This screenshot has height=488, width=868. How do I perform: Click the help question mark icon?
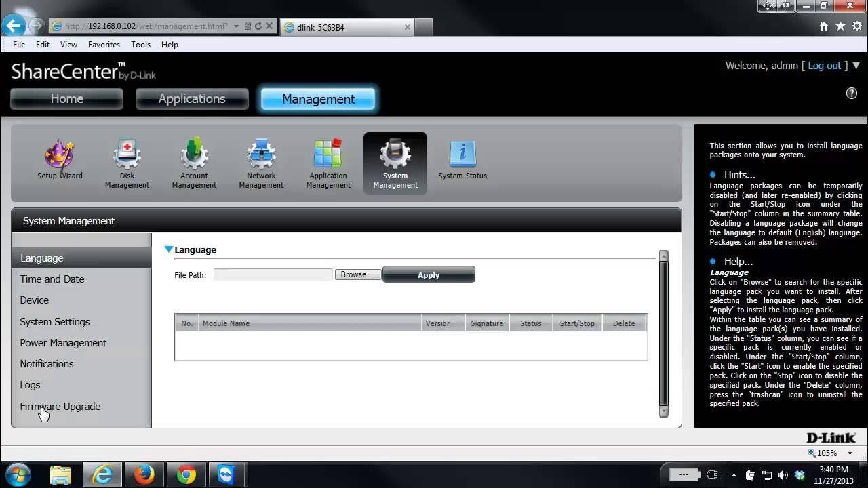coord(852,94)
